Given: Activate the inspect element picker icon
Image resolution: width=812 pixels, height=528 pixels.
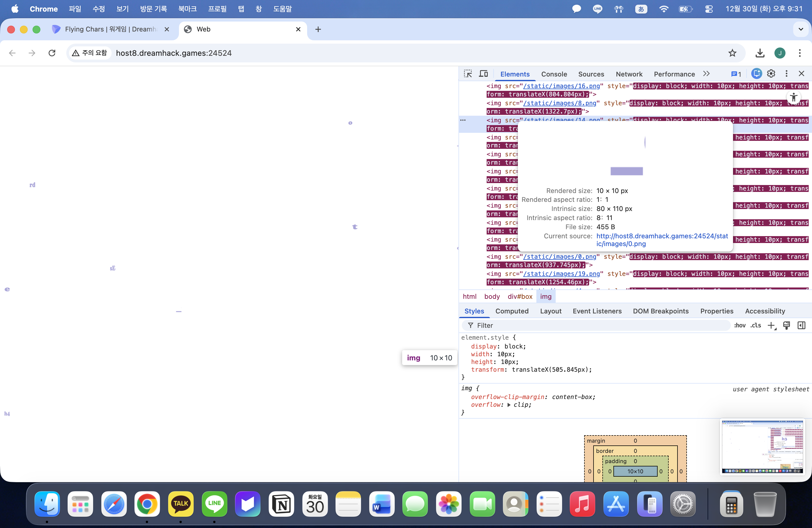Looking at the screenshot, I should coord(468,74).
